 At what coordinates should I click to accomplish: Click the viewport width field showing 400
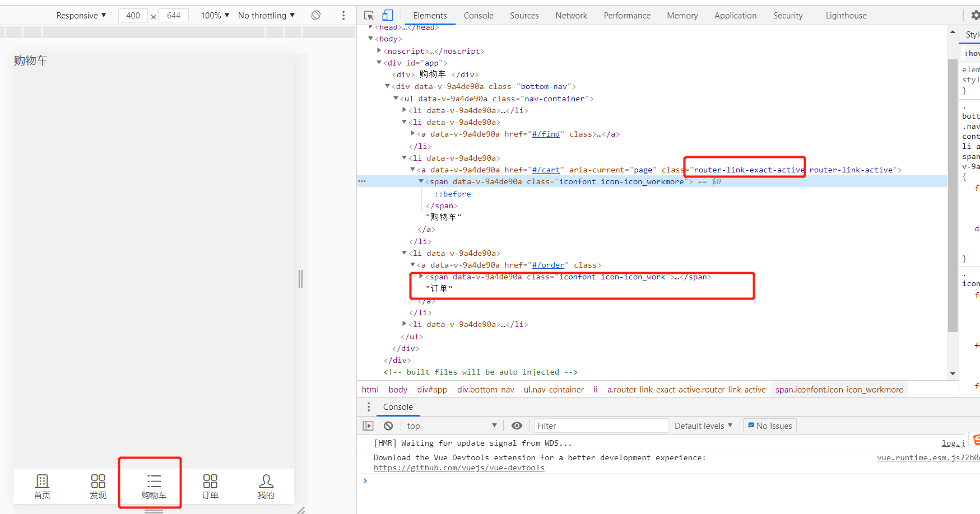click(133, 15)
